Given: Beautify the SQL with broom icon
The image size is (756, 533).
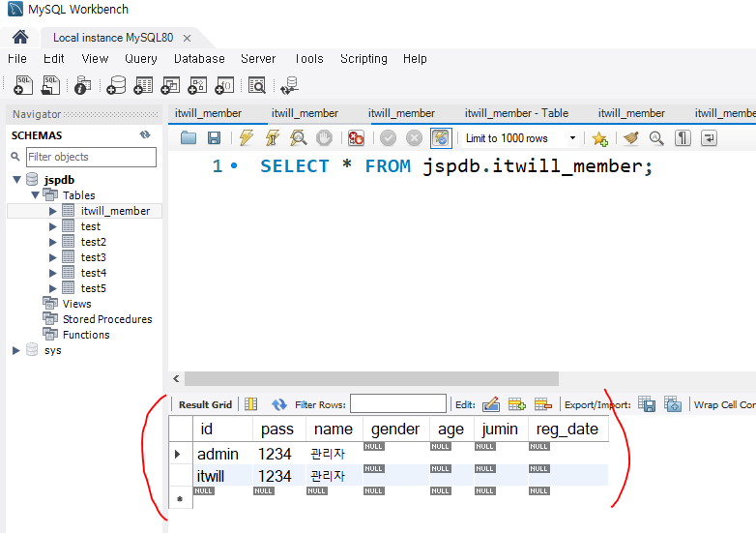Looking at the screenshot, I should tap(631, 138).
